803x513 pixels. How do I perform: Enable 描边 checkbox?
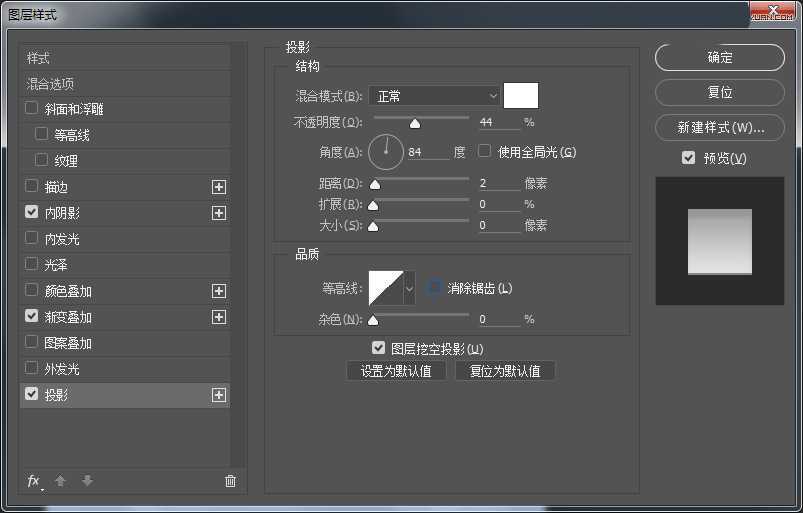coord(31,186)
